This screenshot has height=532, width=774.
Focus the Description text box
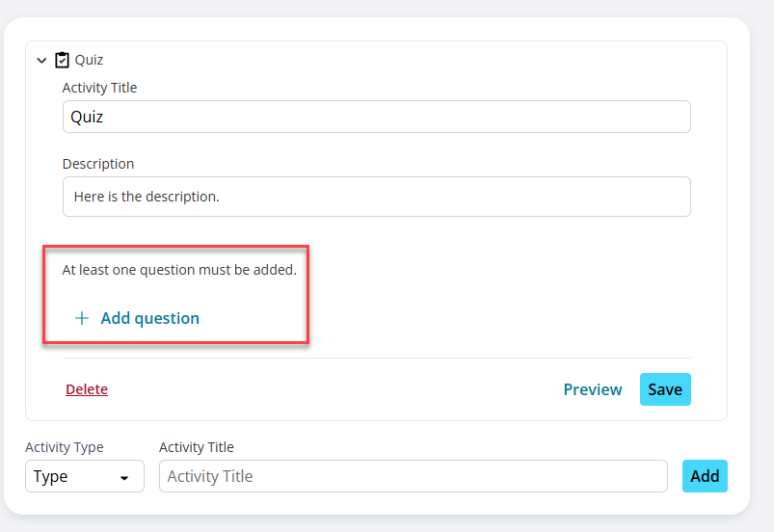377,197
